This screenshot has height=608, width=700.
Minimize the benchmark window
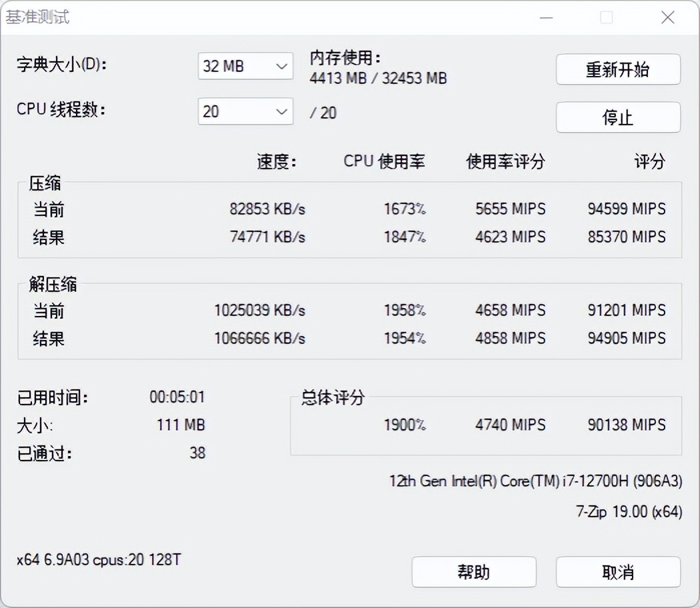(x=546, y=17)
